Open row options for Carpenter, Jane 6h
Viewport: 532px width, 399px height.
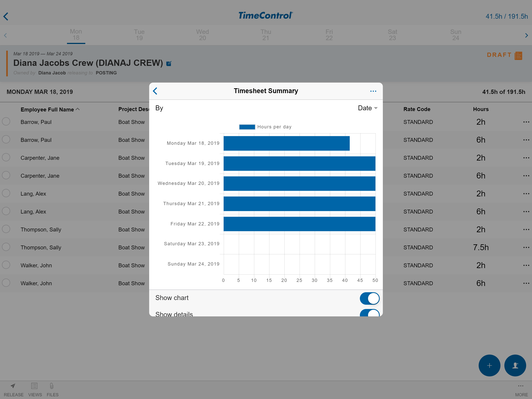tap(526, 176)
